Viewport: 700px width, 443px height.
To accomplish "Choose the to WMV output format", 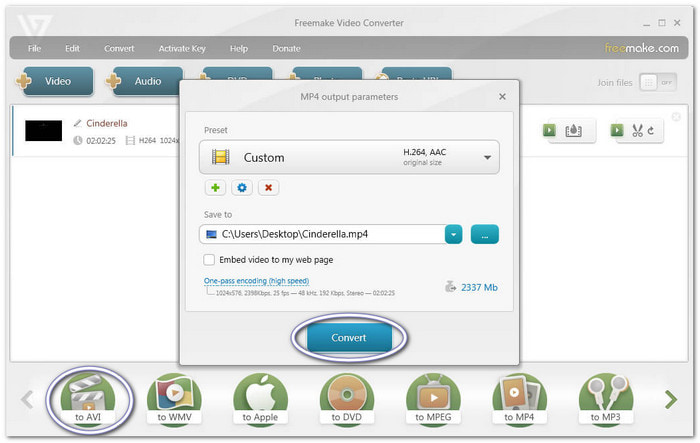I will [174, 398].
